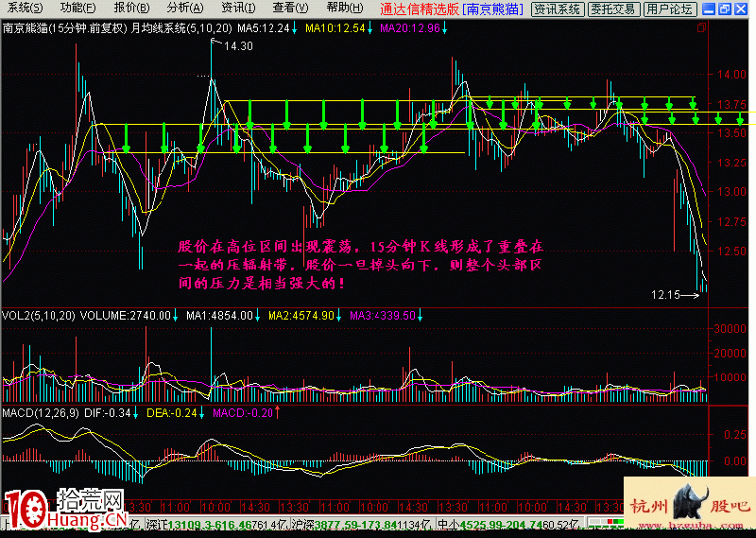Click the down arrow beside DIF:-0.34
The width and height of the screenshot is (756, 538).
(x=135, y=413)
